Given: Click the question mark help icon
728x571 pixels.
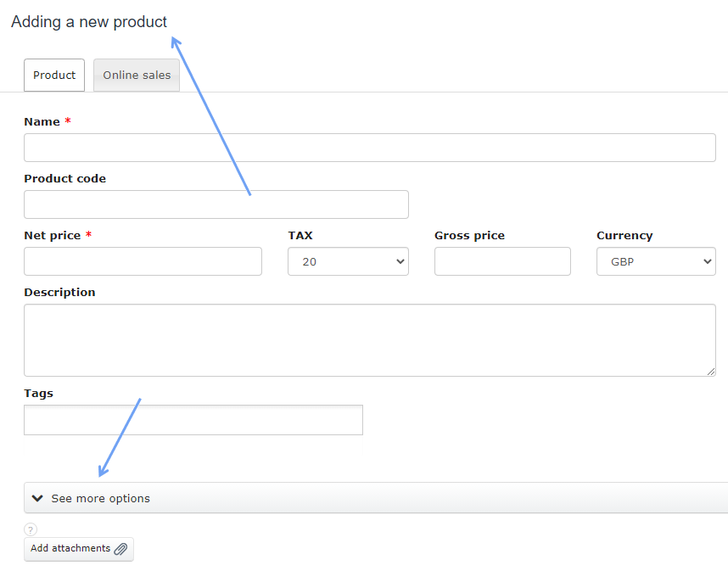Looking at the screenshot, I should 31,529.
